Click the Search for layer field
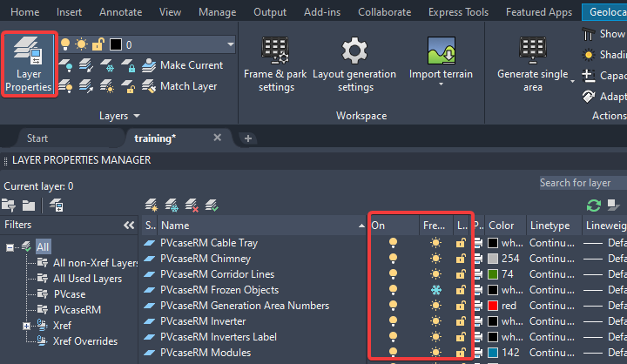Screen dimensions: 627x364 point(583,183)
